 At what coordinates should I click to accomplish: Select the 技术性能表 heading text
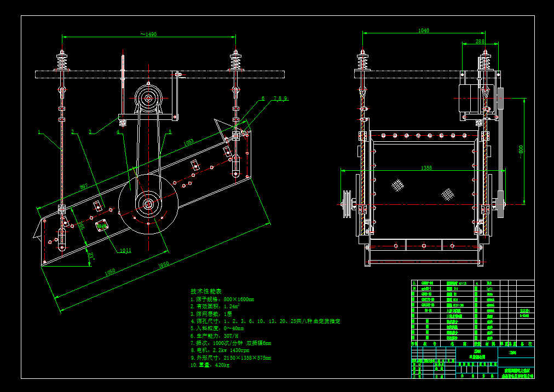pos(206,291)
